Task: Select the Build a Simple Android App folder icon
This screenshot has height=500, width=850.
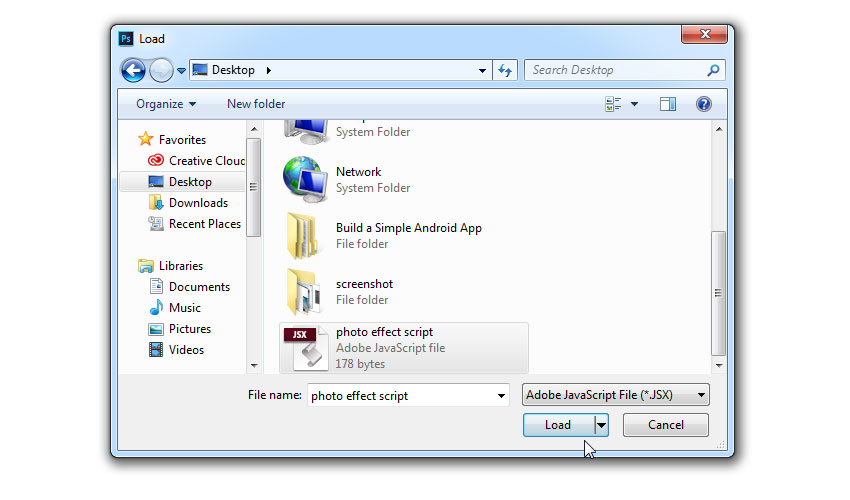Action: pos(304,235)
